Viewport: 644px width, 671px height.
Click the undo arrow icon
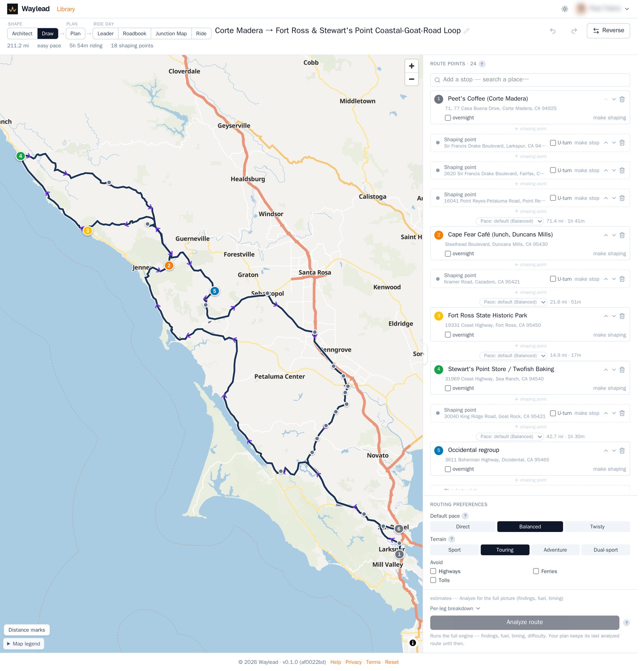(553, 31)
